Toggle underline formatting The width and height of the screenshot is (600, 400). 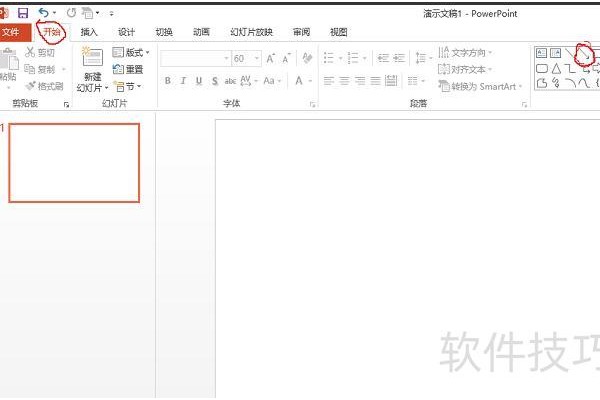(x=199, y=81)
